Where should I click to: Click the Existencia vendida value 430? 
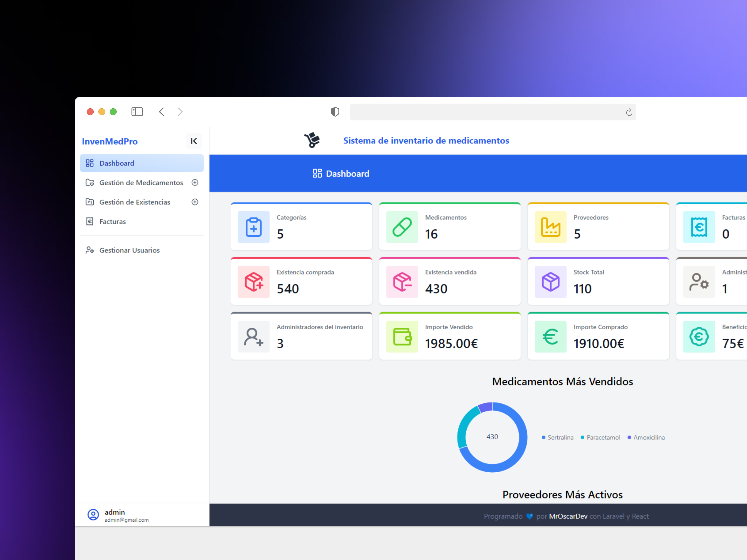(x=436, y=289)
